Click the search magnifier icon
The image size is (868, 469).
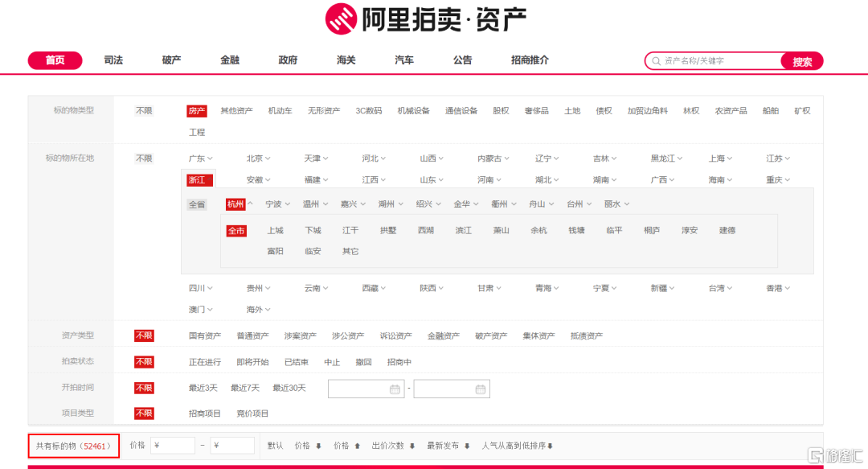[656, 61]
